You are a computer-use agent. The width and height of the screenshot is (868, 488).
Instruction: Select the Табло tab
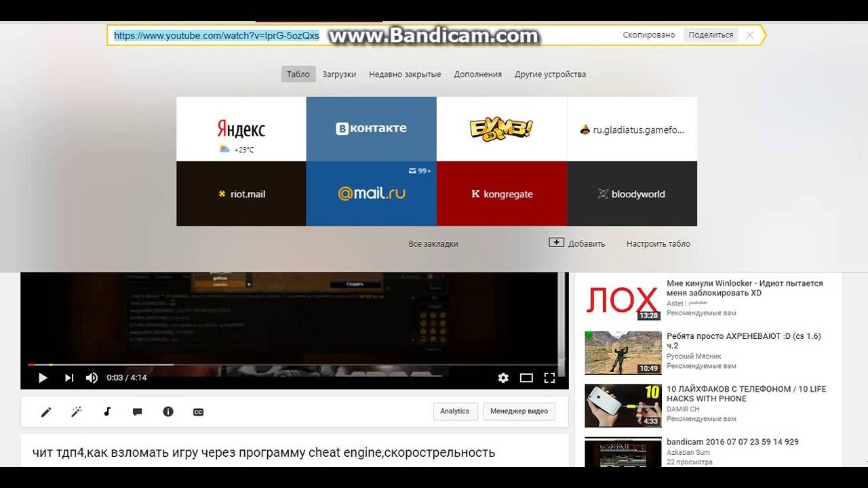point(298,74)
